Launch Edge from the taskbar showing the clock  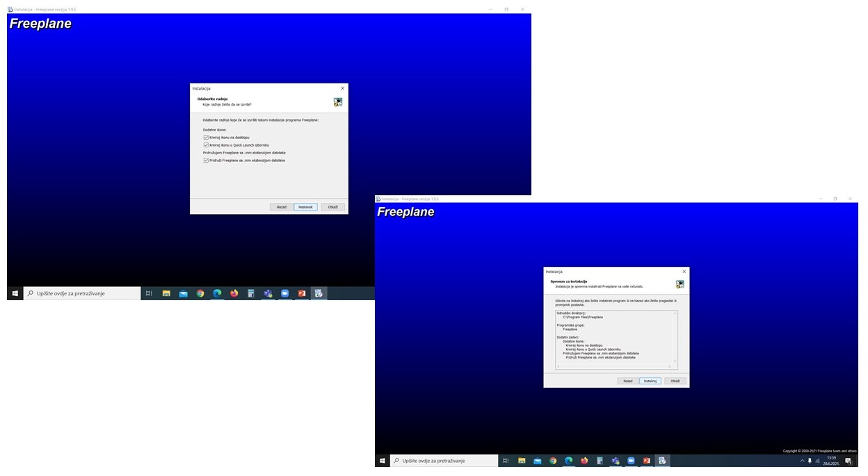[568, 461]
